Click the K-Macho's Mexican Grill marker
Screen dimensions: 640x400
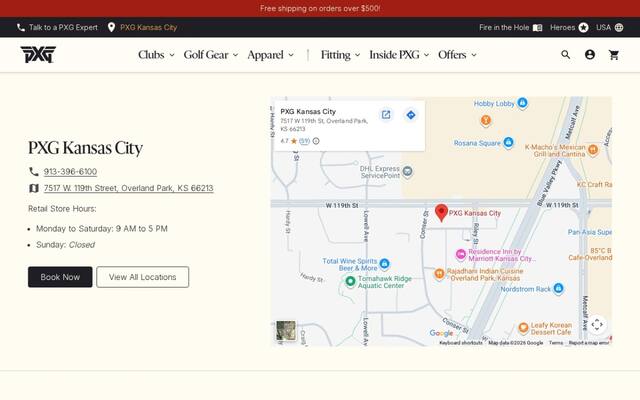point(593,149)
